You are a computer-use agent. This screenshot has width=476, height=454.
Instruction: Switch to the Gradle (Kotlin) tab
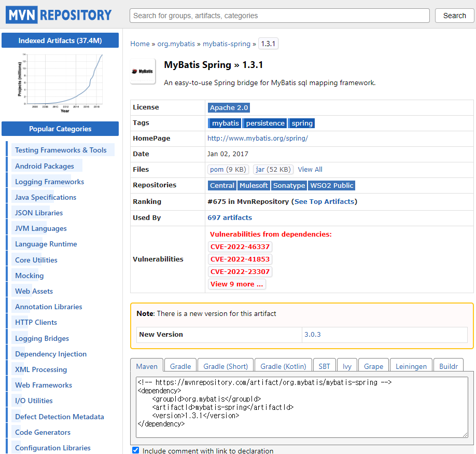point(283,366)
